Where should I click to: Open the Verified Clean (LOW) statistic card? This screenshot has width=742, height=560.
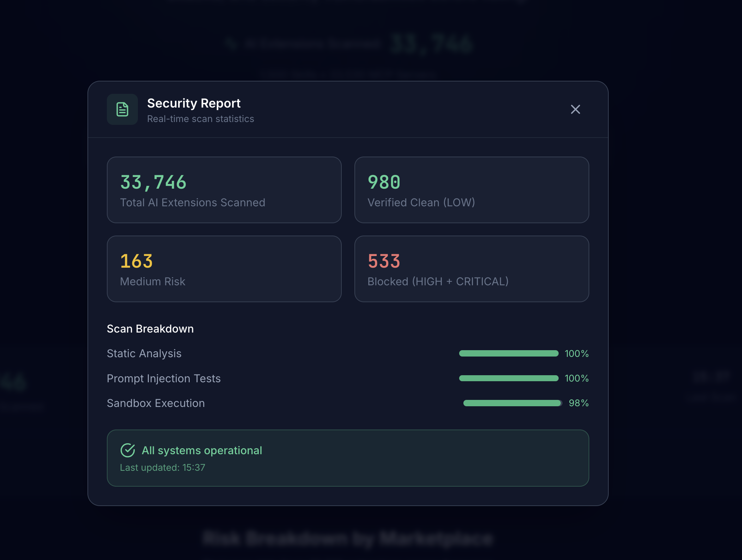(x=472, y=190)
